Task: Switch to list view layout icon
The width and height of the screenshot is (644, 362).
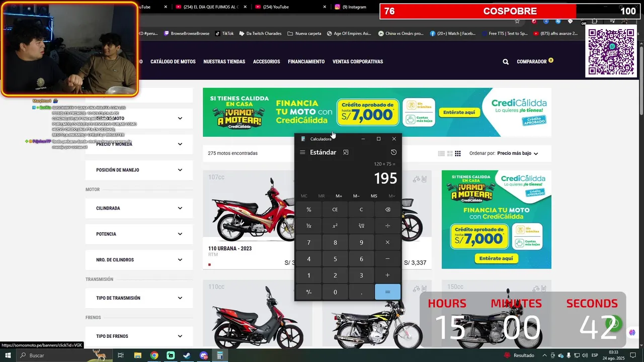Action: [x=441, y=153]
